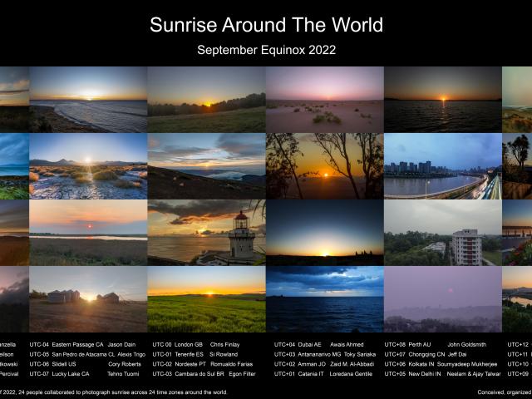The image size is (532, 399).
Task: Select the white apartment building overcast photo
Action: [443, 233]
